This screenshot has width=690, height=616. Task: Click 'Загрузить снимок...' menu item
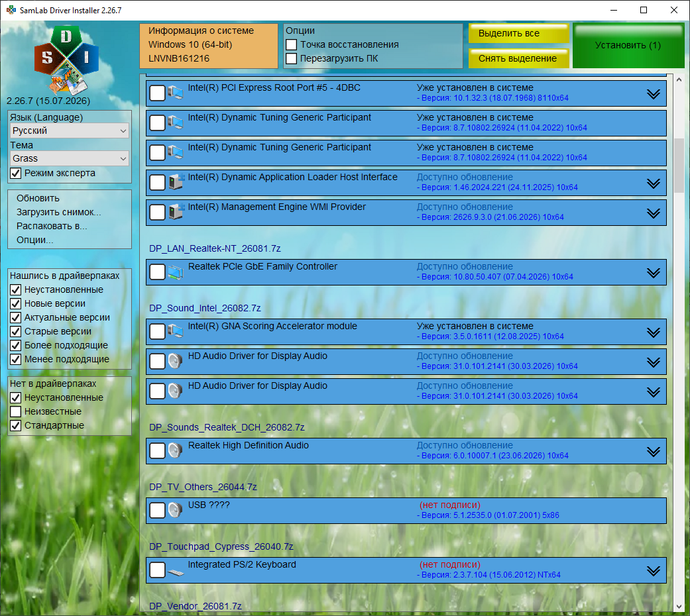click(59, 213)
